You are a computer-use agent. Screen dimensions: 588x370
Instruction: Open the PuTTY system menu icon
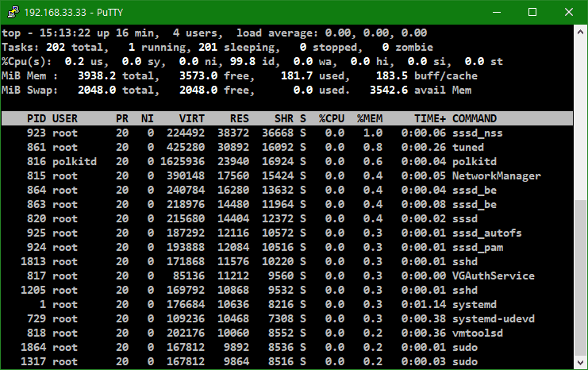tap(13, 12)
